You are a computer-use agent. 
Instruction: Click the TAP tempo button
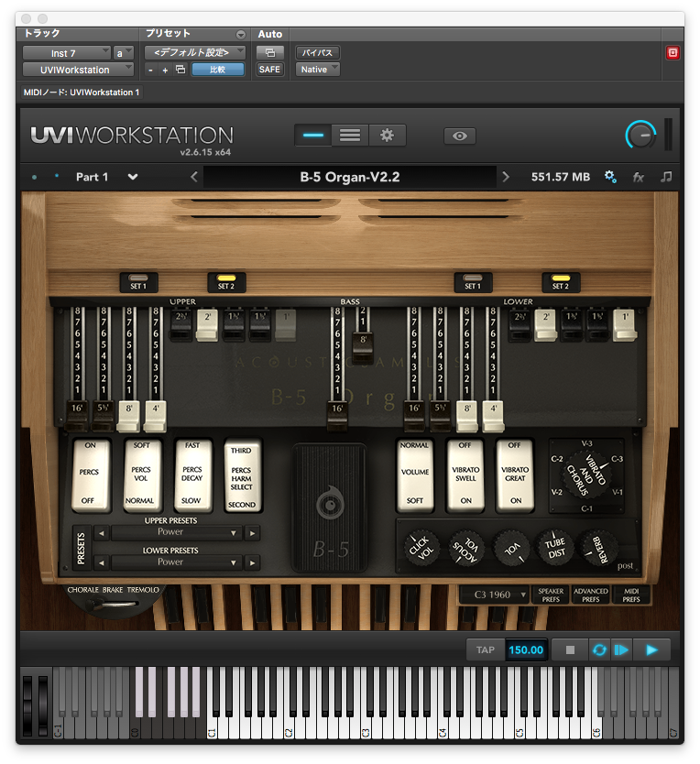point(486,650)
